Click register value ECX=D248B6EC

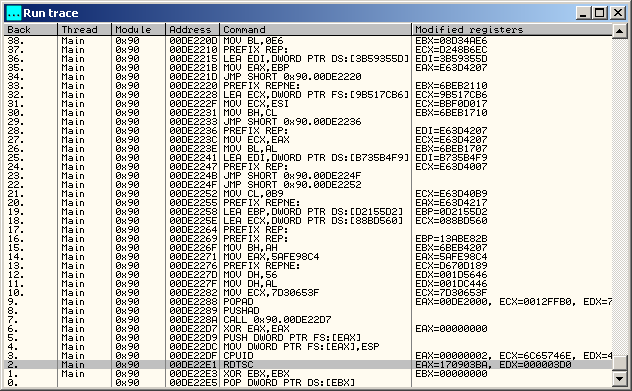click(x=451, y=50)
